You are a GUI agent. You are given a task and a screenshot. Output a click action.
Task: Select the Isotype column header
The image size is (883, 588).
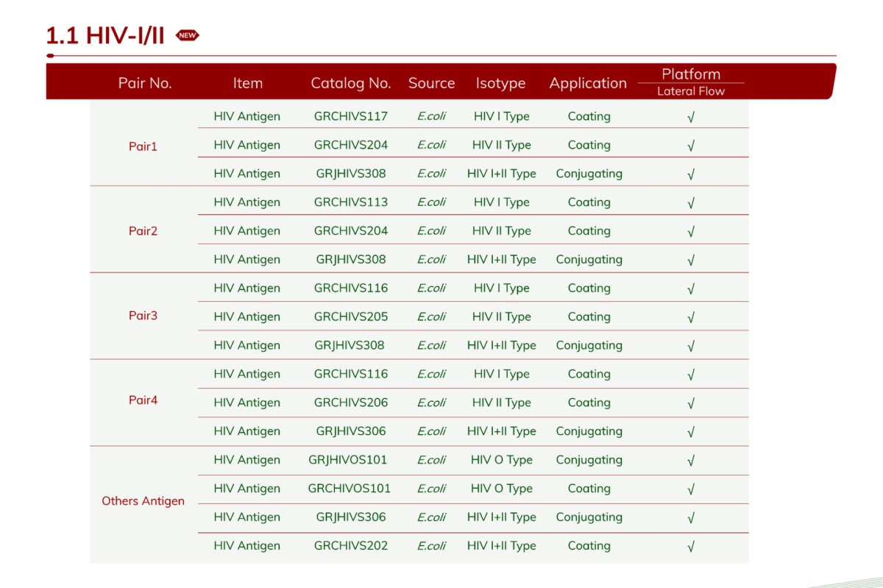(501, 83)
